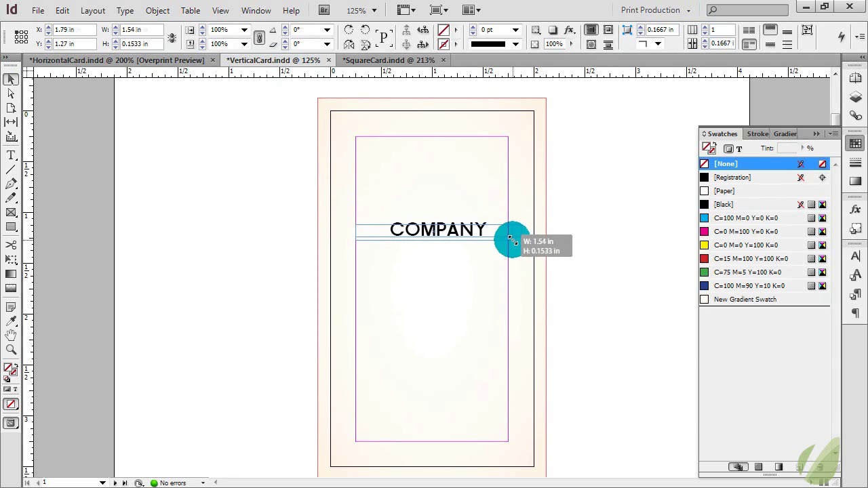Select the Note tool

pos(11,306)
